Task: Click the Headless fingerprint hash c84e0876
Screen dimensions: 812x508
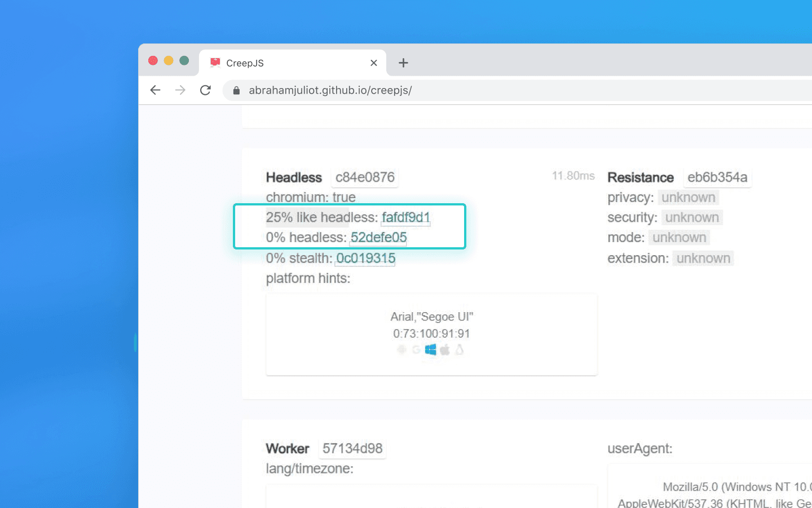Action: point(365,177)
